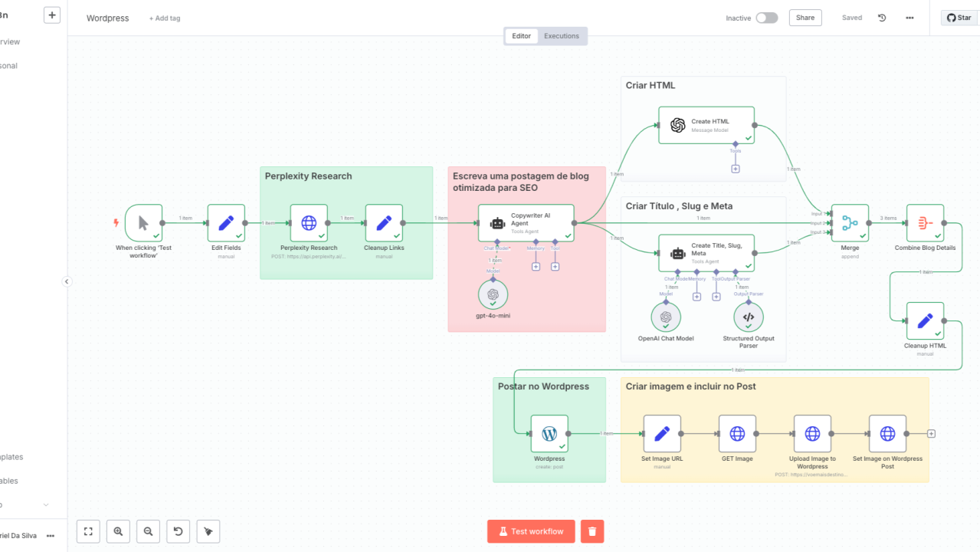Select the Combine Blog Details node
The image size is (980, 552).
925,223
